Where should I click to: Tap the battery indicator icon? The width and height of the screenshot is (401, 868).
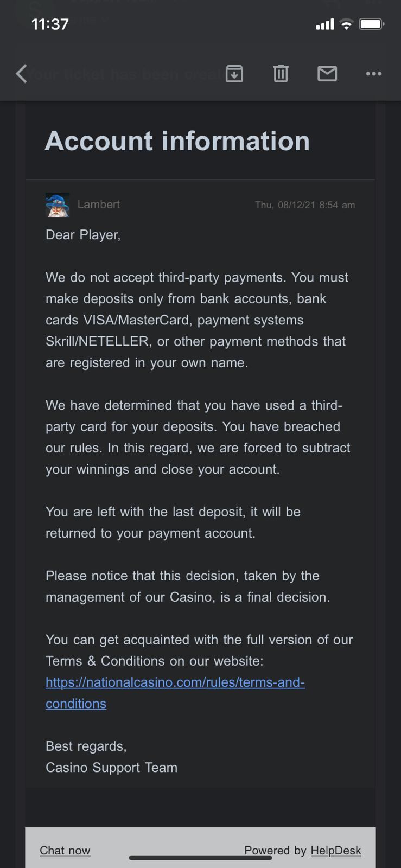pos(371,24)
